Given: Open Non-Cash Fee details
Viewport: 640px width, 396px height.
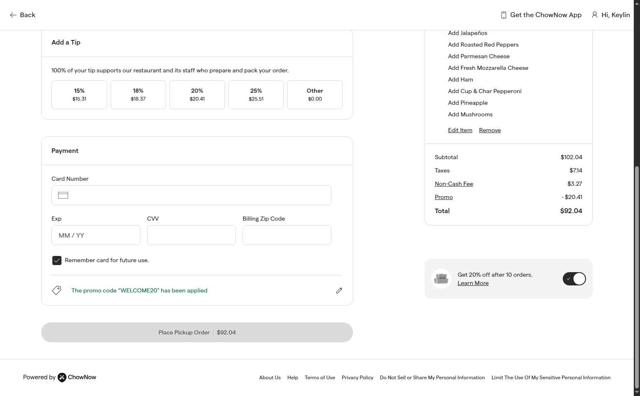Looking at the screenshot, I should click(x=454, y=184).
